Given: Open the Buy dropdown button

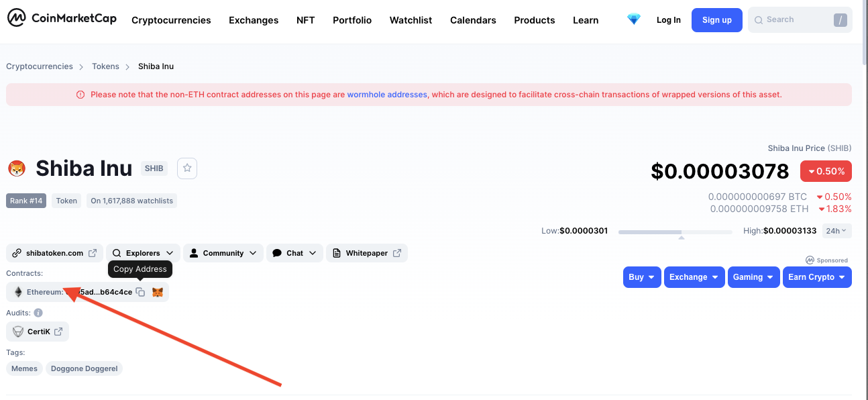Looking at the screenshot, I should pos(642,277).
